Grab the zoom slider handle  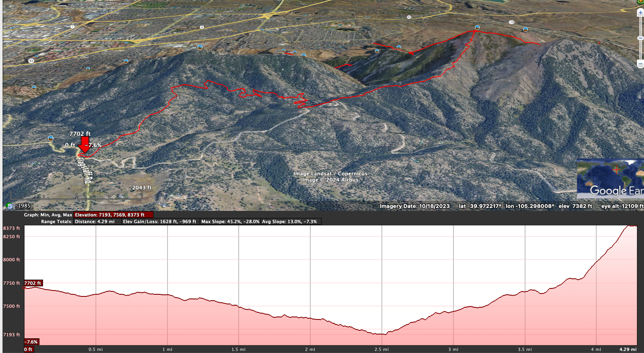[x=640, y=38]
